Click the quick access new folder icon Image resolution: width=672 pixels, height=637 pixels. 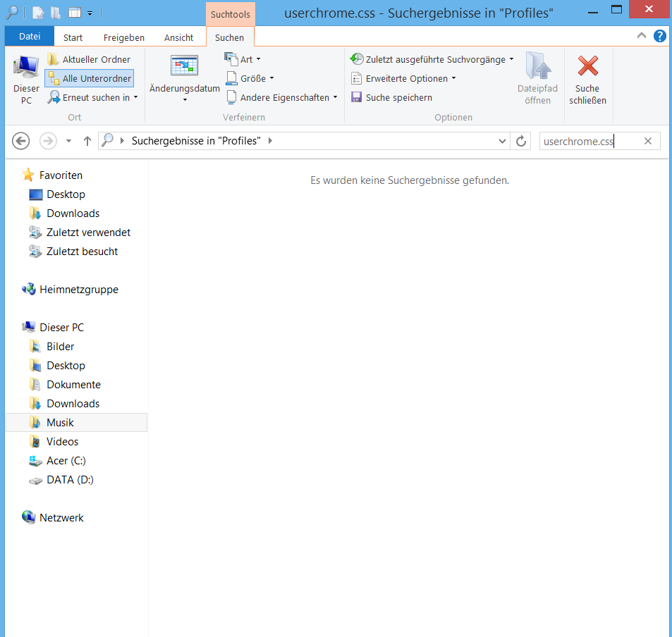[x=56, y=13]
